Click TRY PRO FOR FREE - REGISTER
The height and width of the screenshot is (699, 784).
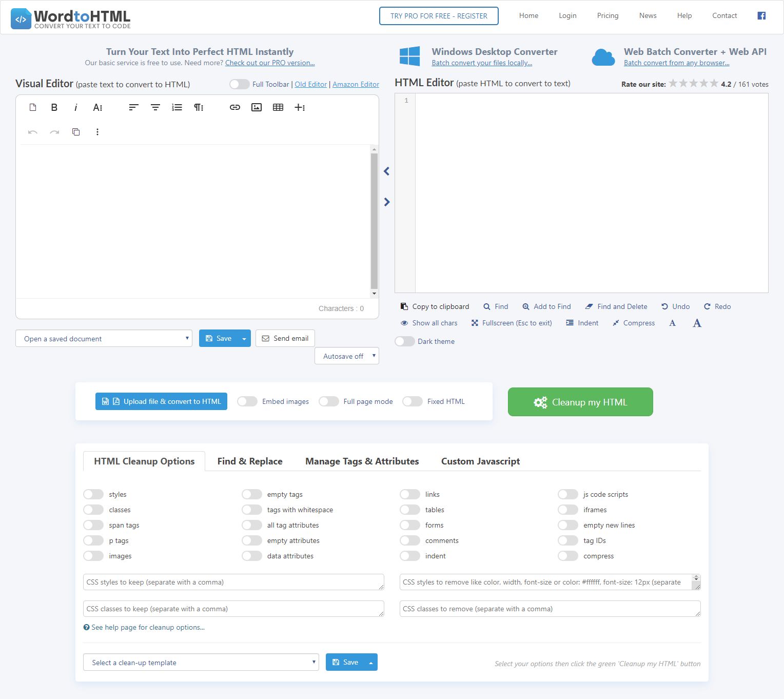[439, 16]
